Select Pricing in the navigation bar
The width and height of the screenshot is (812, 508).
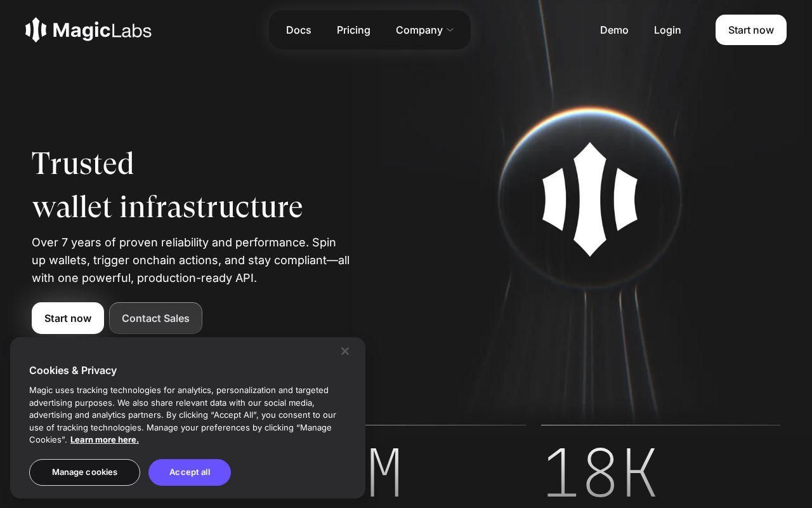click(x=353, y=30)
